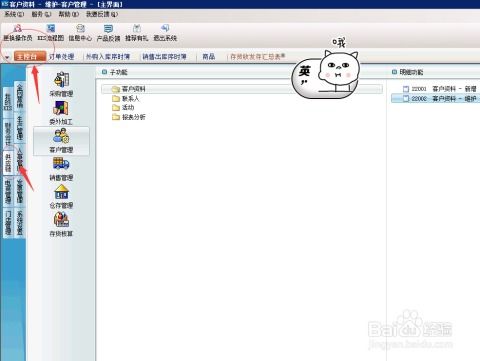Screen dimensions: 480x361
Task: Click the 联系人 folder icon
Action: (x=116, y=99)
